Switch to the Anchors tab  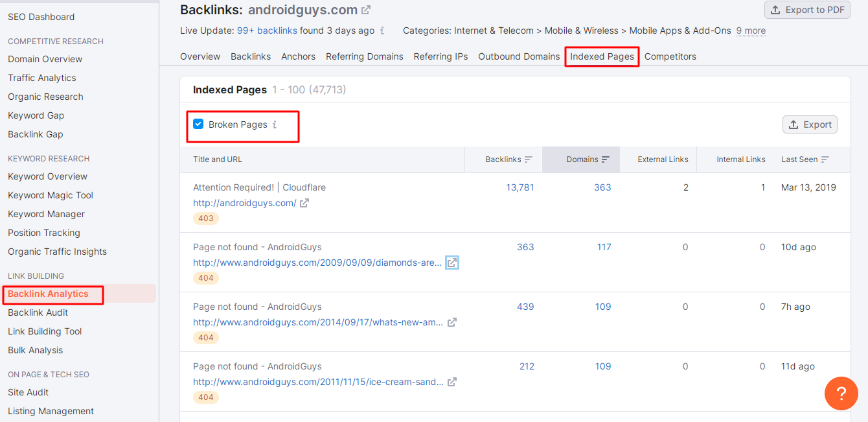298,56
